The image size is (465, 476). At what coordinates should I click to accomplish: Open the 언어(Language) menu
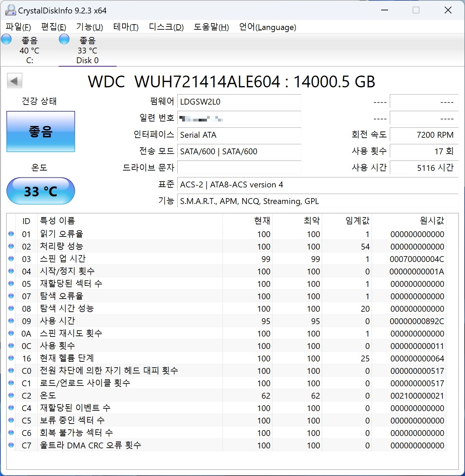pyautogui.click(x=268, y=27)
